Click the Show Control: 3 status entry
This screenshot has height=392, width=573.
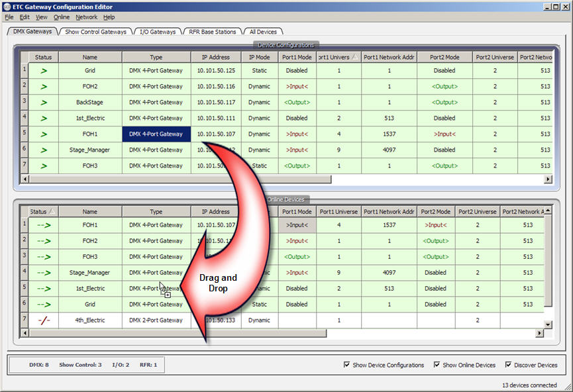click(80, 365)
